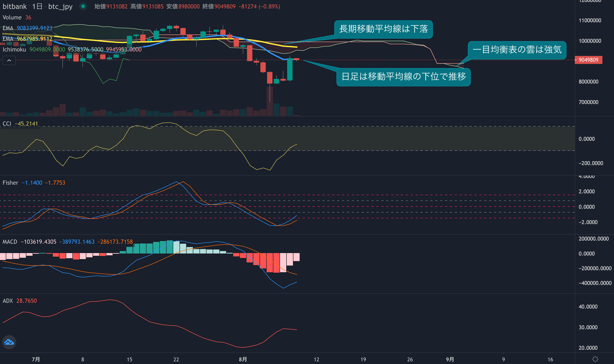Click the btc_jpy symbol title
Screen dimensions: 614x364
tap(60, 6)
